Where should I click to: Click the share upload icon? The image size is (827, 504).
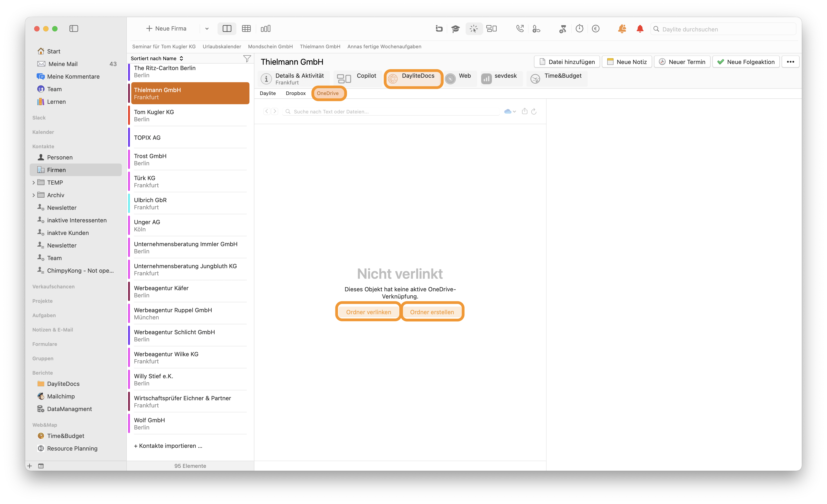[x=525, y=111]
